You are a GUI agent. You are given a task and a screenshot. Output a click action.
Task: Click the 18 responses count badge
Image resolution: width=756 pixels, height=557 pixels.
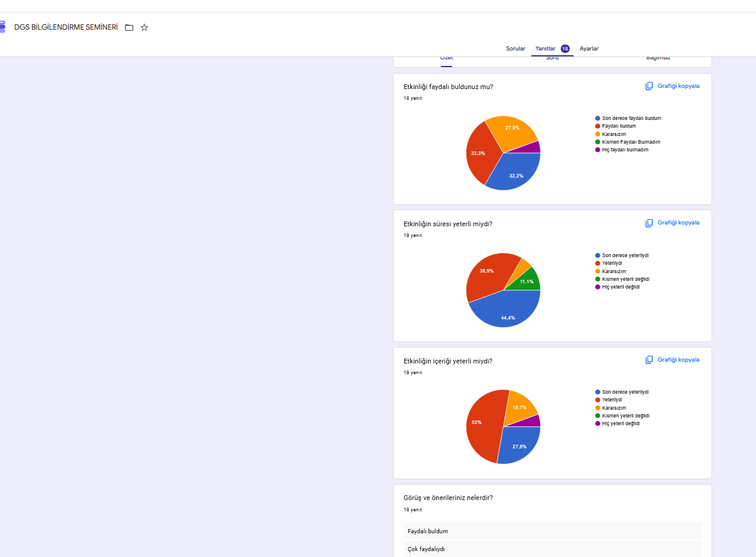click(565, 49)
